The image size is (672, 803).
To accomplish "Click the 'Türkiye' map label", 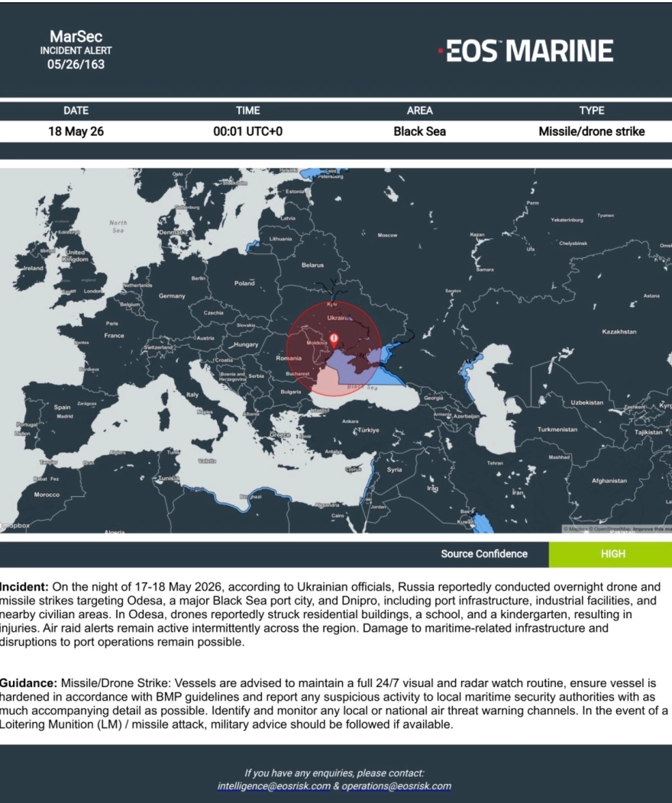I will pos(368,430).
